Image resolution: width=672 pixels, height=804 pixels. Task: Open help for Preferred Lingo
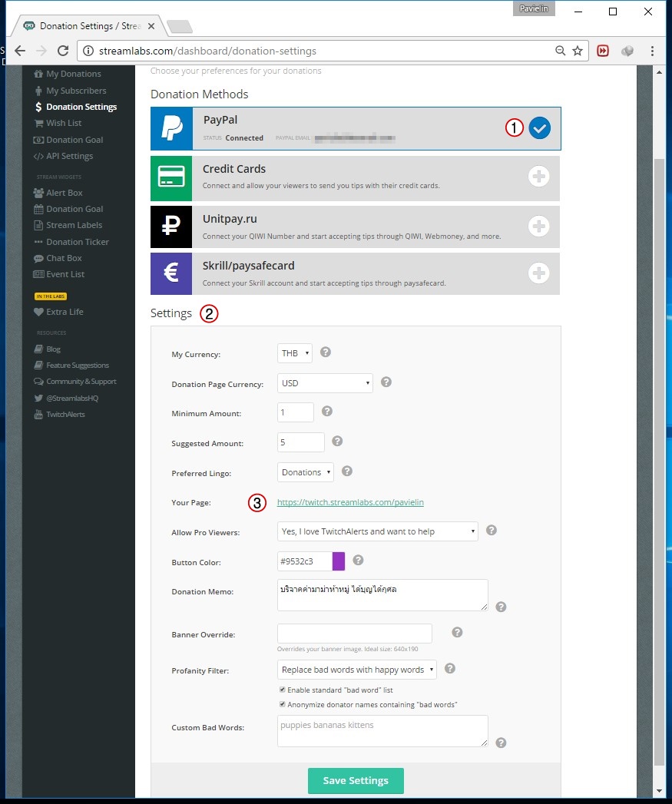(x=347, y=471)
